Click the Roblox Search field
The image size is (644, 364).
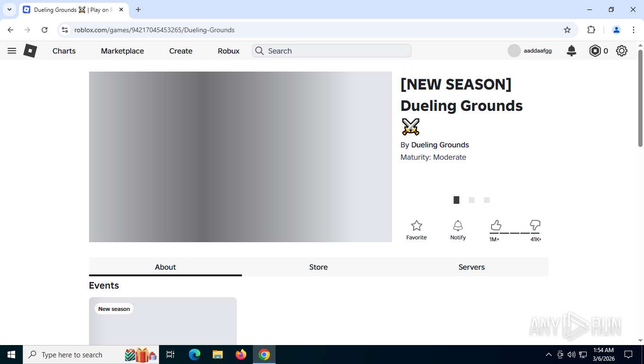(x=331, y=51)
